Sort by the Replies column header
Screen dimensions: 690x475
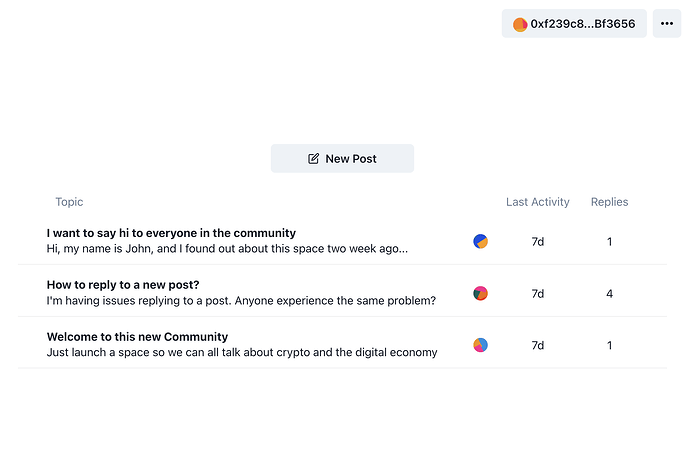609,202
